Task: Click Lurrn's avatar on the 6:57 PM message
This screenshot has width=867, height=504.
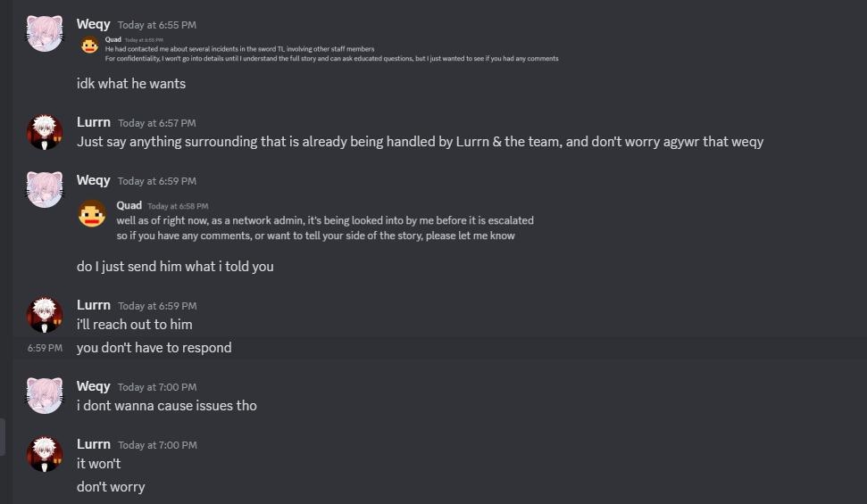Action: tap(45, 131)
